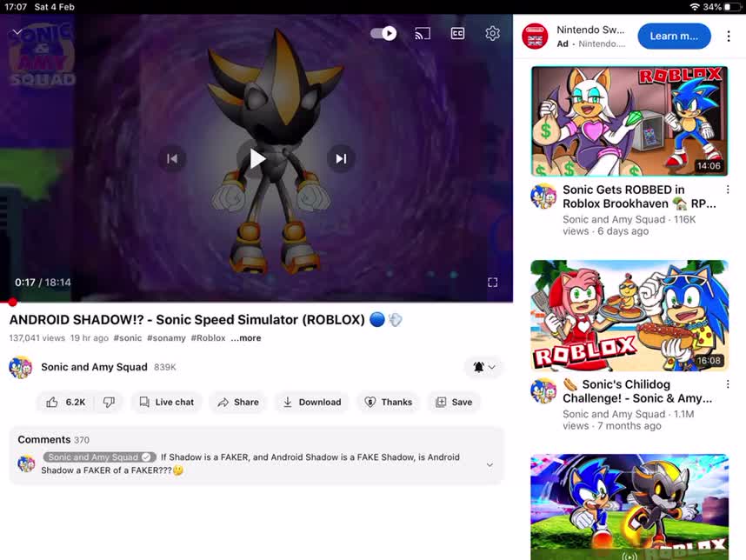The image size is (746, 560).
Task: Save video to playlist
Action: (x=454, y=402)
